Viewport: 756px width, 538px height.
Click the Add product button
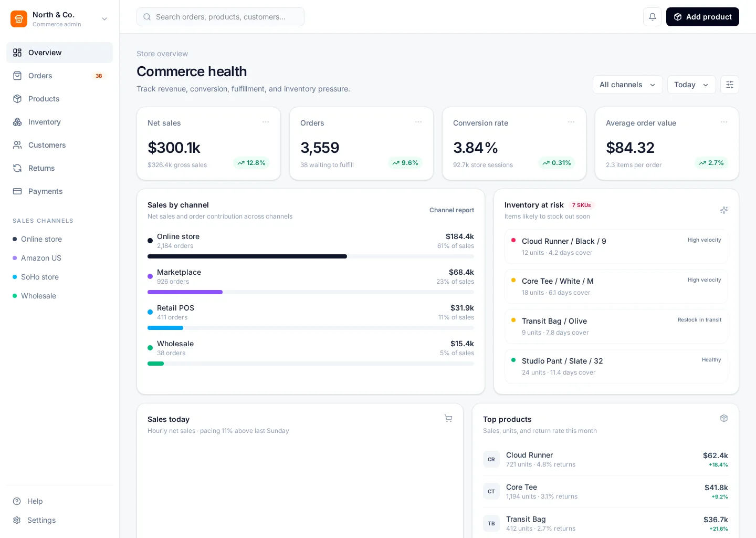[702, 17]
